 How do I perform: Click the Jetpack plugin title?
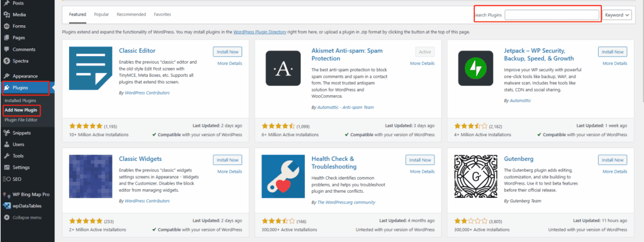[x=539, y=55]
